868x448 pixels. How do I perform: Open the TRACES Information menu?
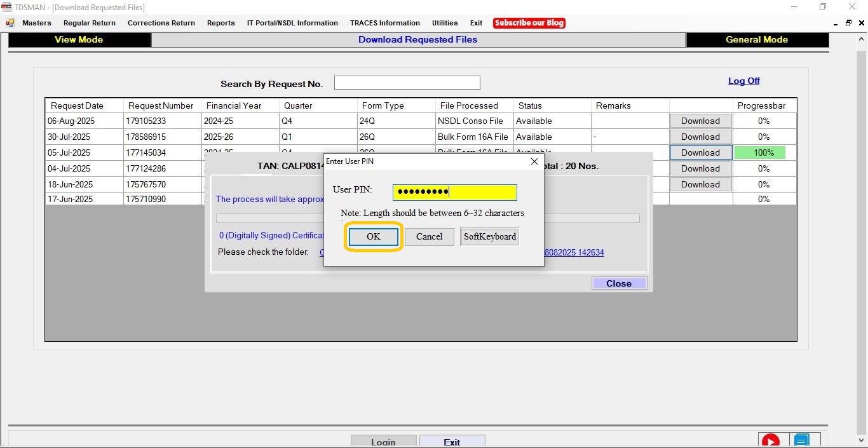point(384,23)
